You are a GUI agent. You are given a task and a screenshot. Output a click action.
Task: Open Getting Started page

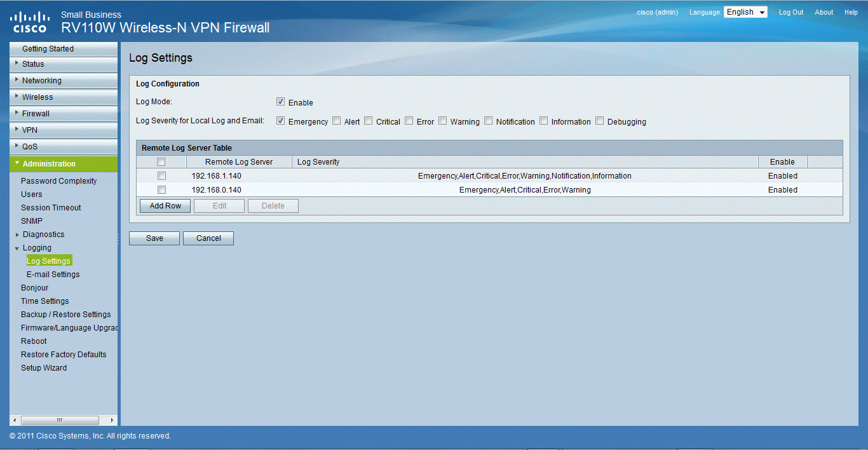pyautogui.click(x=64, y=49)
